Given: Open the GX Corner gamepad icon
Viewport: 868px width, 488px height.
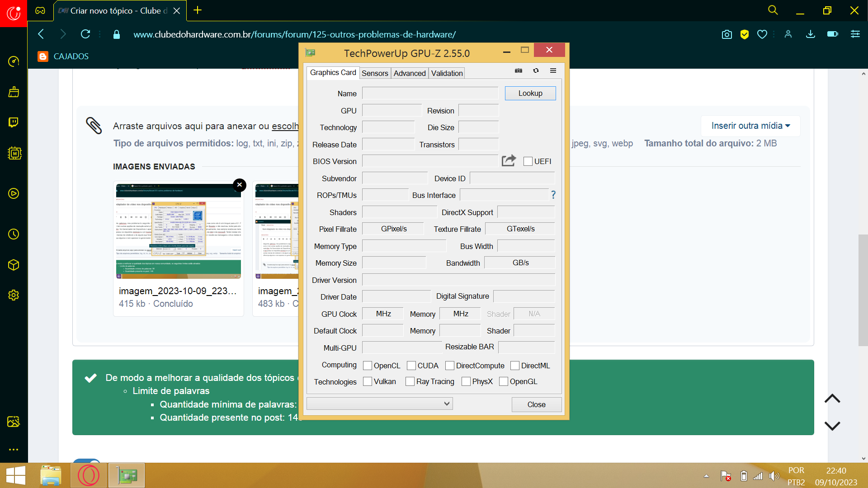Looking at the screenshot, I should (40, 10).
